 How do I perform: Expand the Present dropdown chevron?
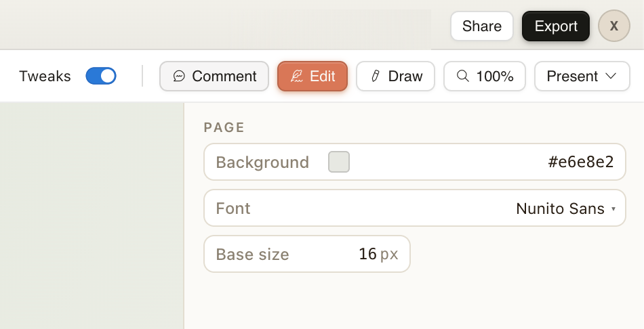tap(611, 76)
